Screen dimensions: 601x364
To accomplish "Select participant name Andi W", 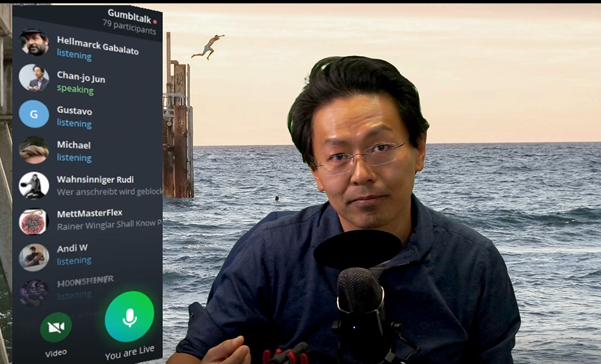I will click(x=72, y=248).
